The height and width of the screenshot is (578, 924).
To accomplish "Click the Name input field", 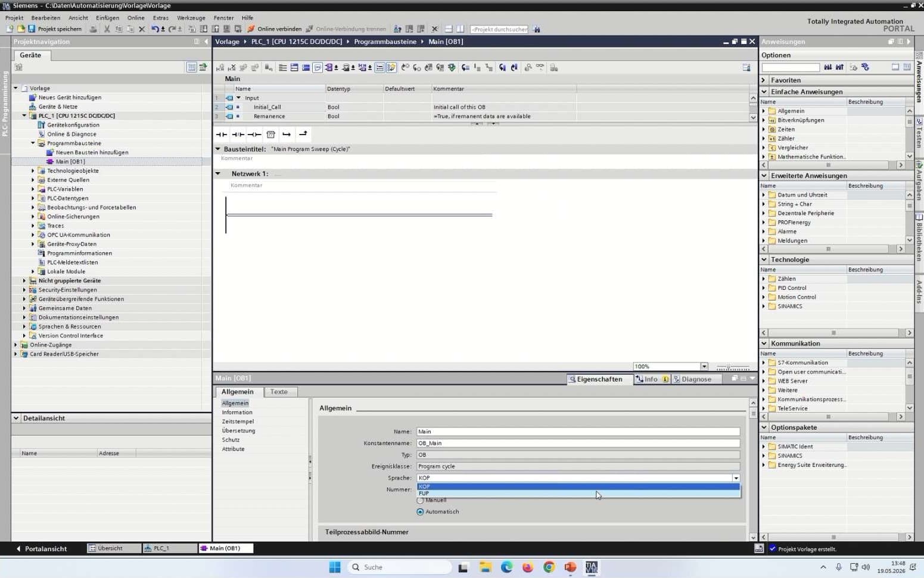I will pyautogui.click(x=578, y=432).
